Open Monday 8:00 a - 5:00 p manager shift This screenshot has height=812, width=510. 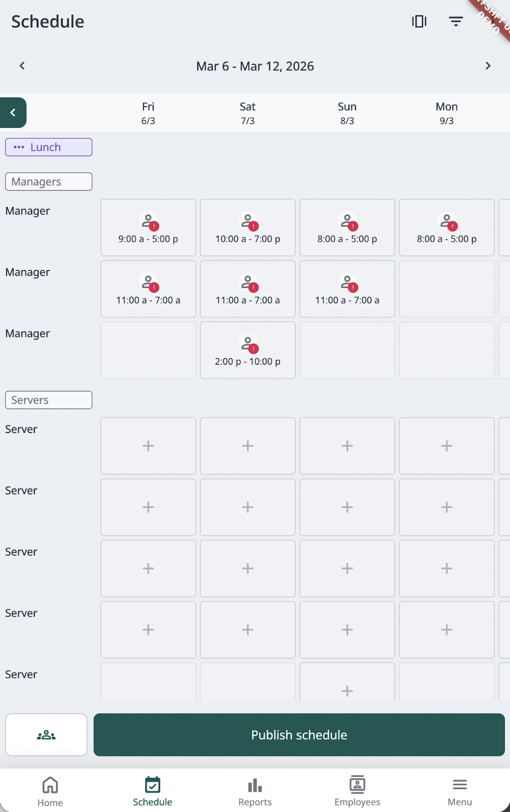(446, 228)
